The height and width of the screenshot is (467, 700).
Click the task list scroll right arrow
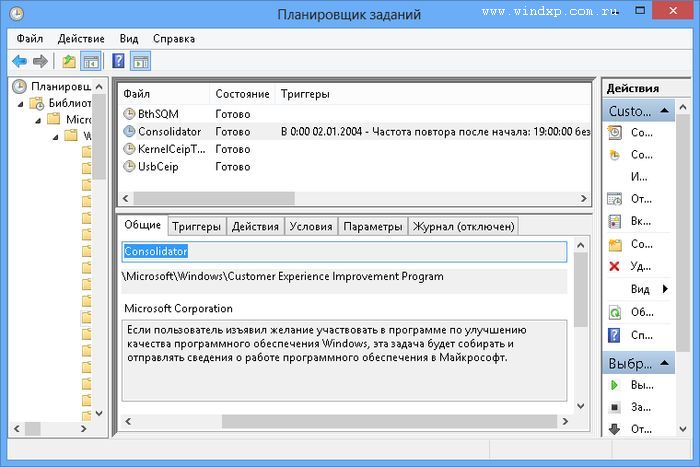pos(583,198)
